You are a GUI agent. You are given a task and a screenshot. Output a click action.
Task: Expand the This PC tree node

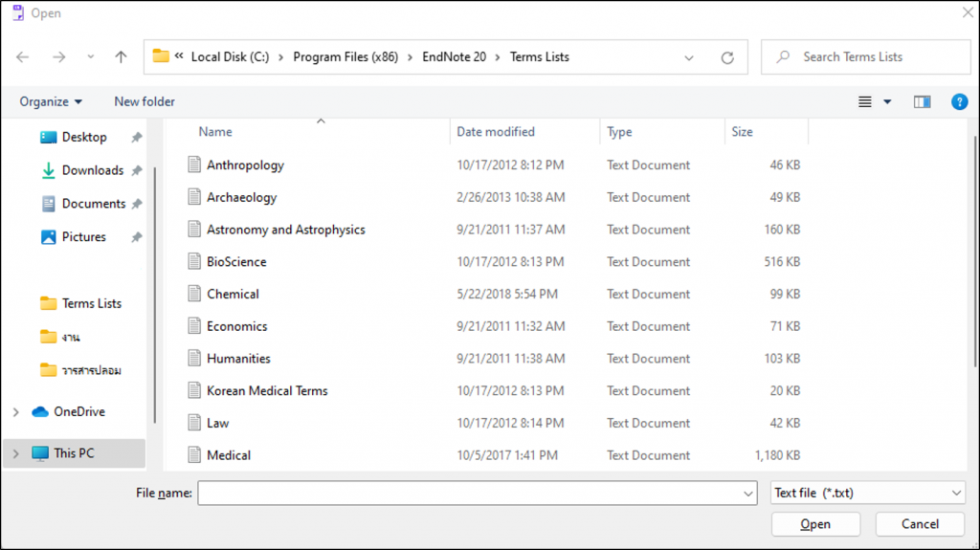click(x=15, y=453)
